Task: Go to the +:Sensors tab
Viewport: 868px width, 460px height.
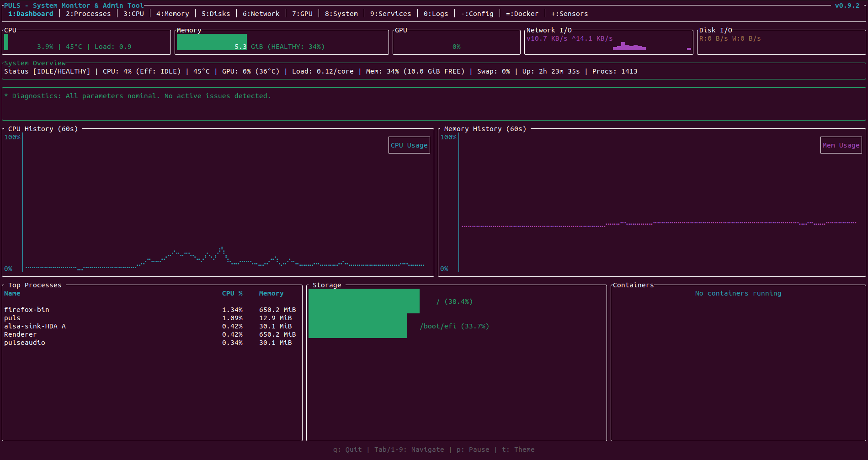Action: click(x=570, y=14)
